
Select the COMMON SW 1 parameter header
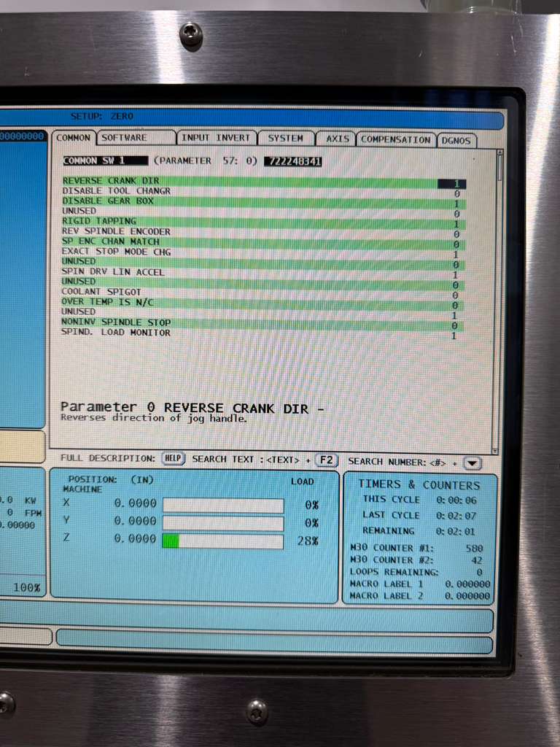tap(104, 160)
